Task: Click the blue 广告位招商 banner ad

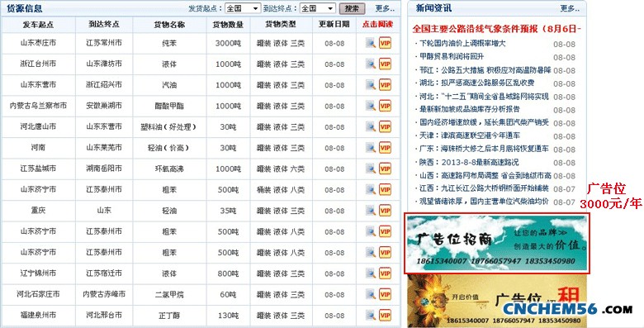Action: click(497, 244)
